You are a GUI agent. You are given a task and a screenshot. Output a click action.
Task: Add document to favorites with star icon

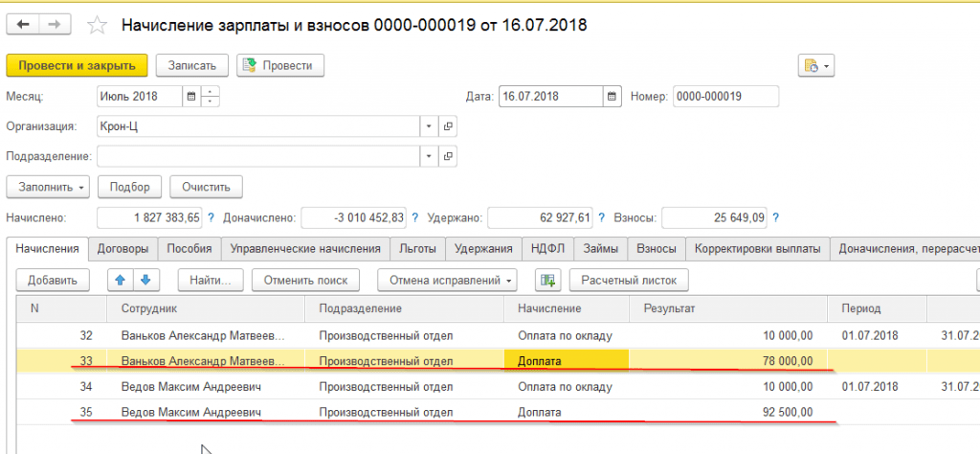pos(97,25)
